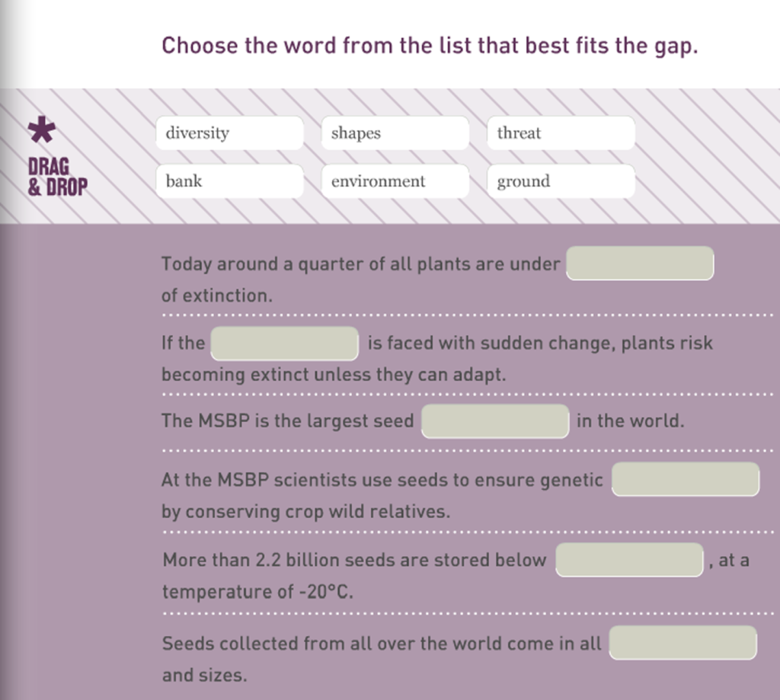Click the asterisk drag-and-drop icon
The image size is (780, 700).
click(41, 131)
